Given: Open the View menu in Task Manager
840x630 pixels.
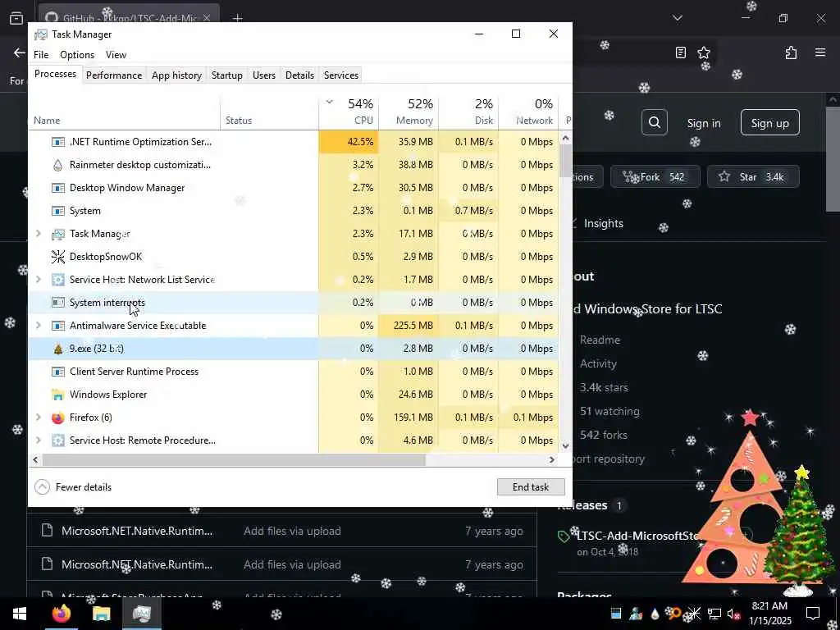Looking at the screenshot, I should click(116, 55).
